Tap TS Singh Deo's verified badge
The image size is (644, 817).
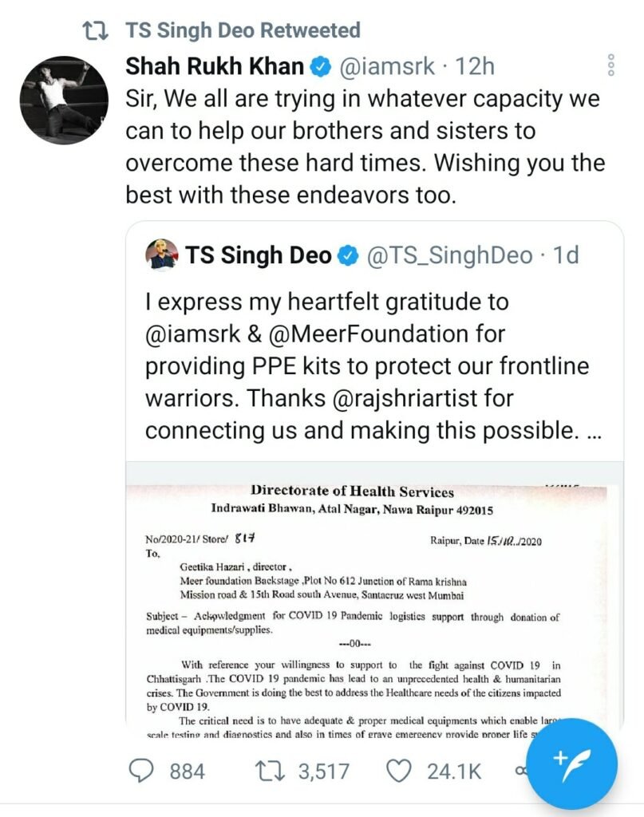click(x=348, y=255)
